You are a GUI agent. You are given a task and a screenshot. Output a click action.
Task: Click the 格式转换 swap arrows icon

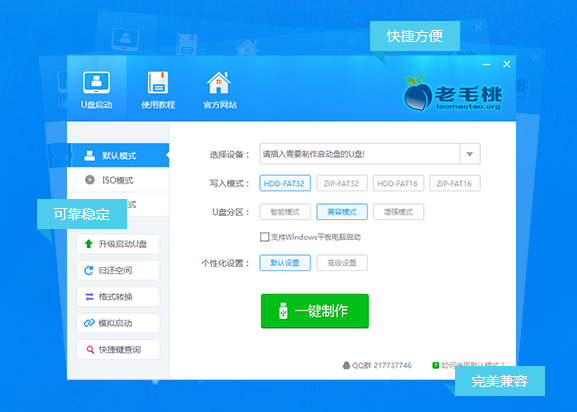pyautogui.click(x=89, y=296)
